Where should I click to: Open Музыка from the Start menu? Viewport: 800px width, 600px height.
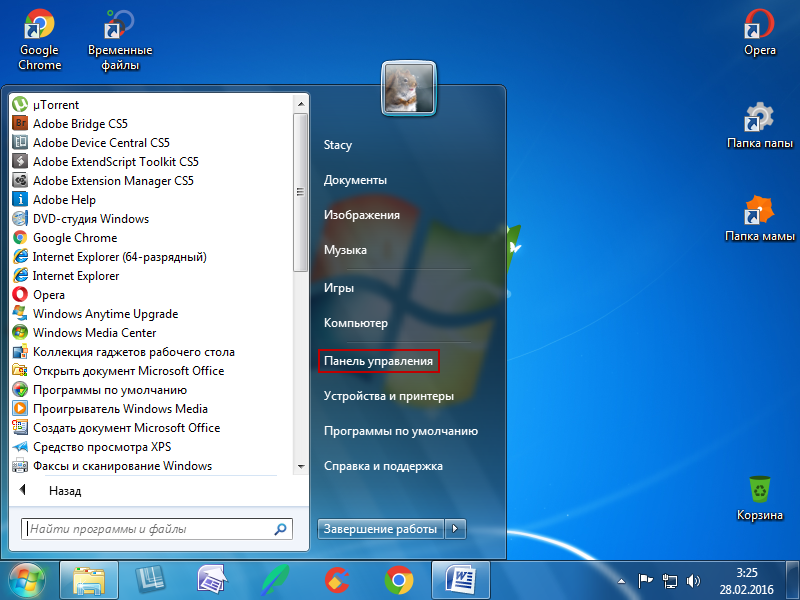(345, 250)
